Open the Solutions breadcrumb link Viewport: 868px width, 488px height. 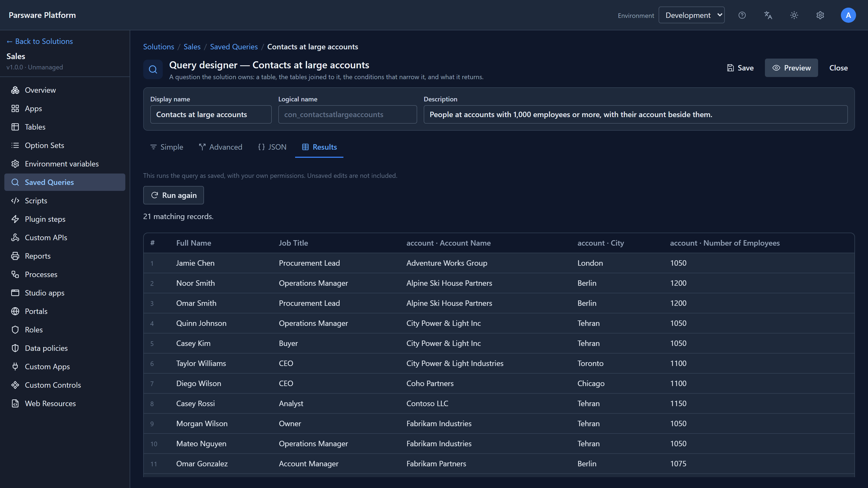159,47
